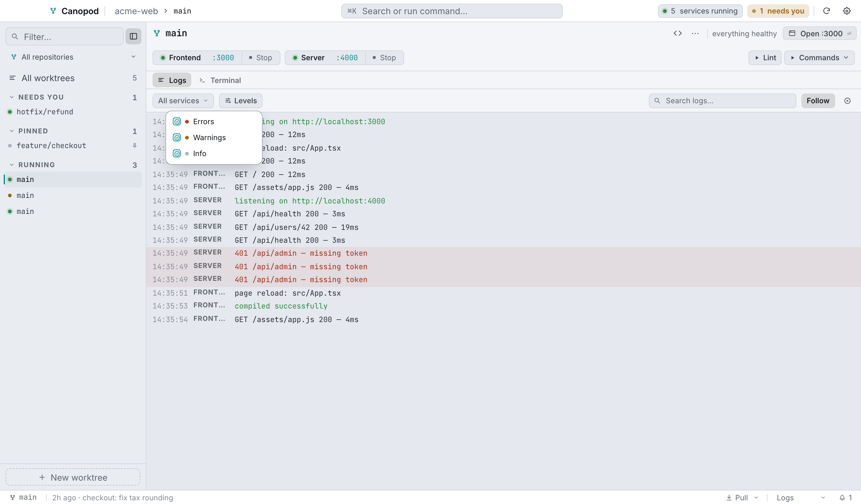Toggle Follow logs button
The height and width of the screenshot is (504, 861).
point(818,101)
